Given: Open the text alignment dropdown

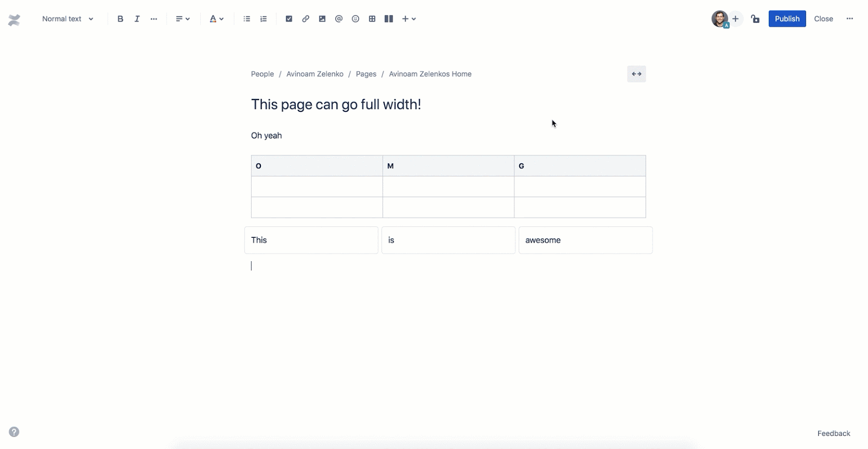Looking at the screenshot, I should coord(183,19).
